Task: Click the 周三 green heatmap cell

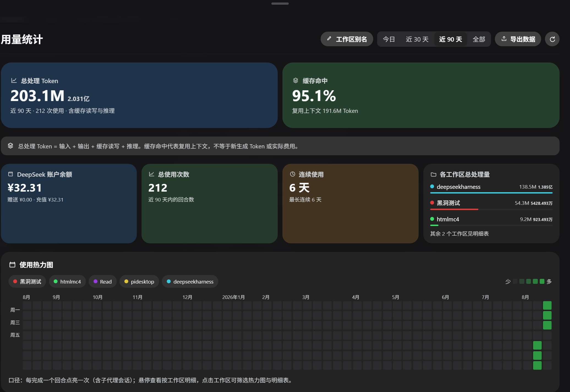Action: pyautogui.click(x=547, y=325)
